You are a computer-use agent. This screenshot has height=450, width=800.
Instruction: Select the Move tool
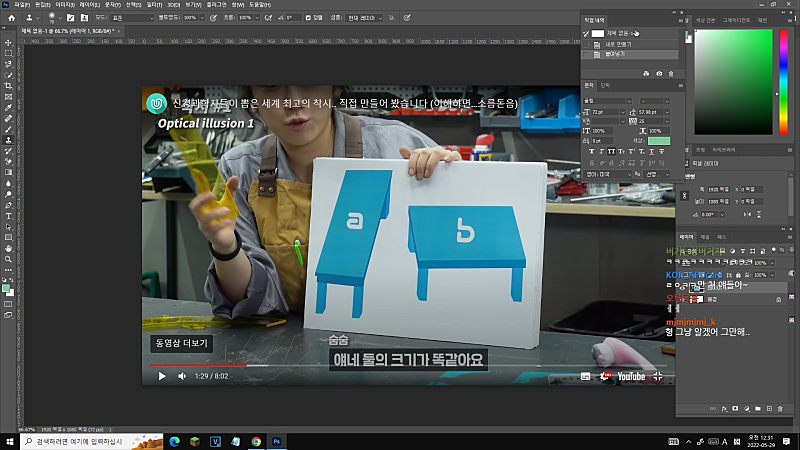click(x=8, y=43)
